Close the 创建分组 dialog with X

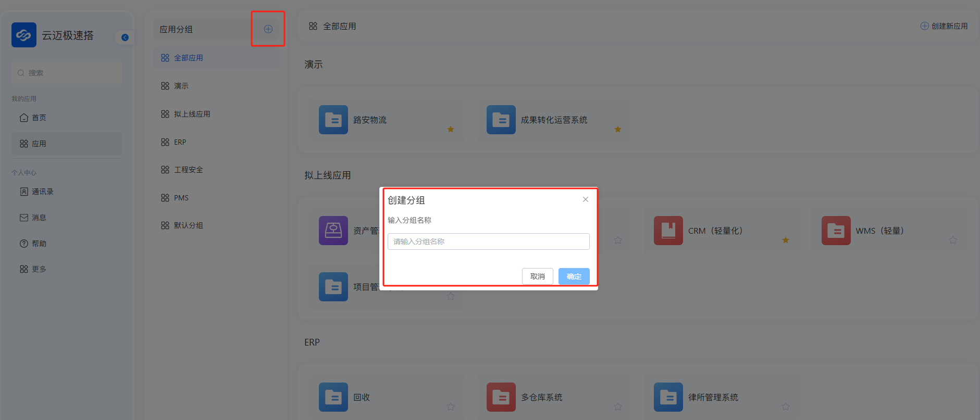click(x=585, y=199)
